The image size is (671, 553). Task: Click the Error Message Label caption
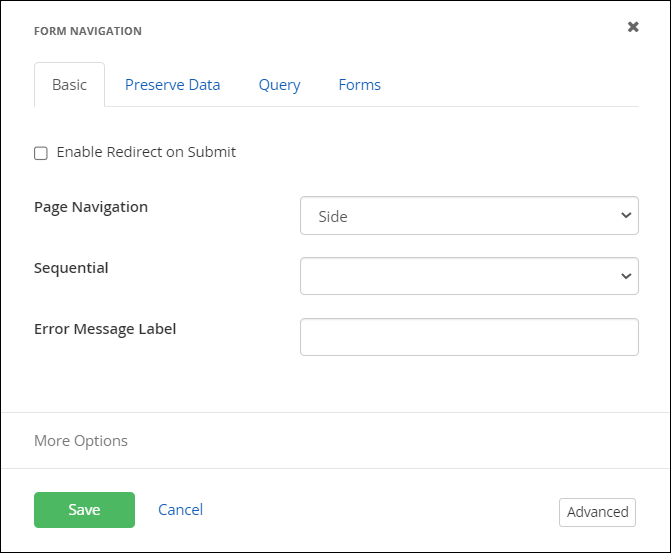pyautogui.click(x=105, y=328)
